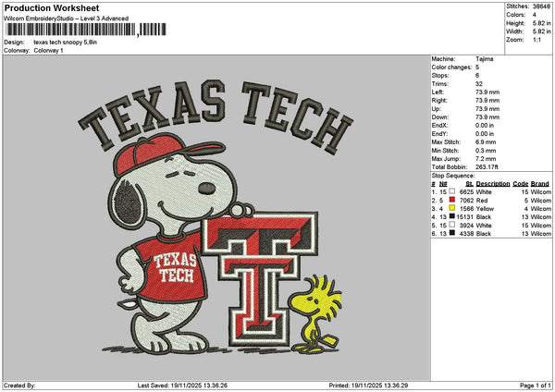Click the 'Color changes:' label
This screenshot has width=555, height=392.
tap(451, 67)
